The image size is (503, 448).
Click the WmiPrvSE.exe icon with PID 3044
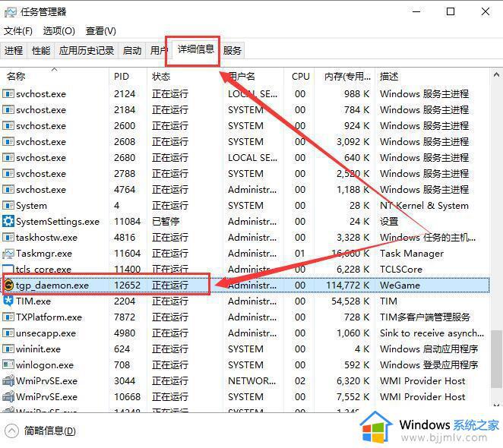coord(8,380)
